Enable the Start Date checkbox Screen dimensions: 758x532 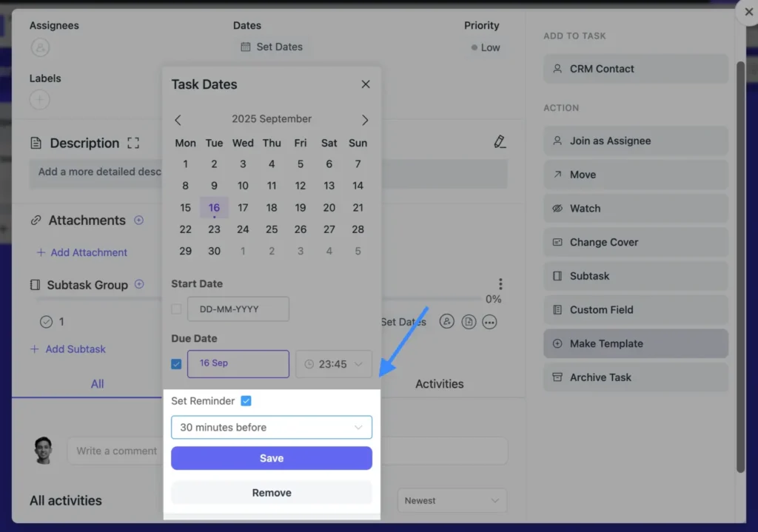tap(176, 309)
